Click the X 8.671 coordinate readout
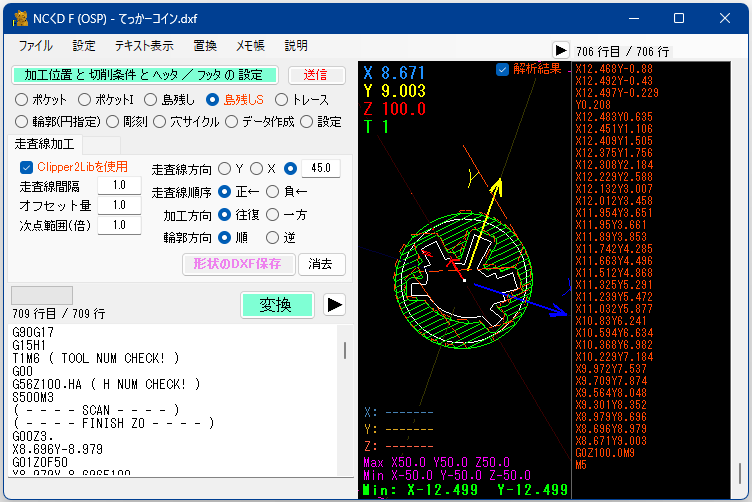The image size is (752, 502). click(394, 73)
